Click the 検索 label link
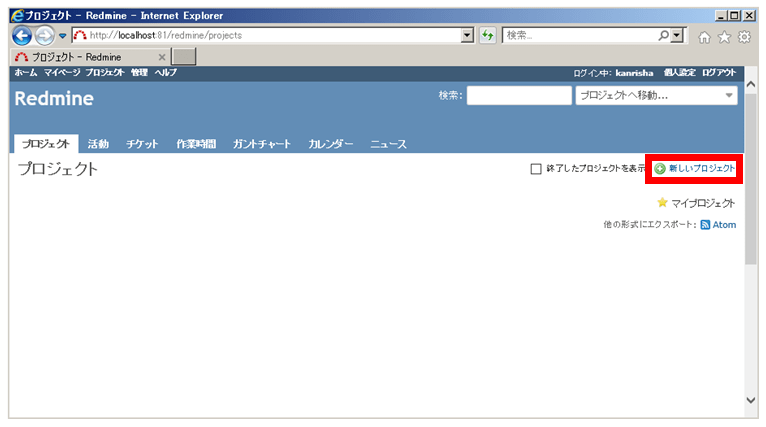The width and height of the screenshot is (766, 427). pyautogui.click(x=448, y=95)
